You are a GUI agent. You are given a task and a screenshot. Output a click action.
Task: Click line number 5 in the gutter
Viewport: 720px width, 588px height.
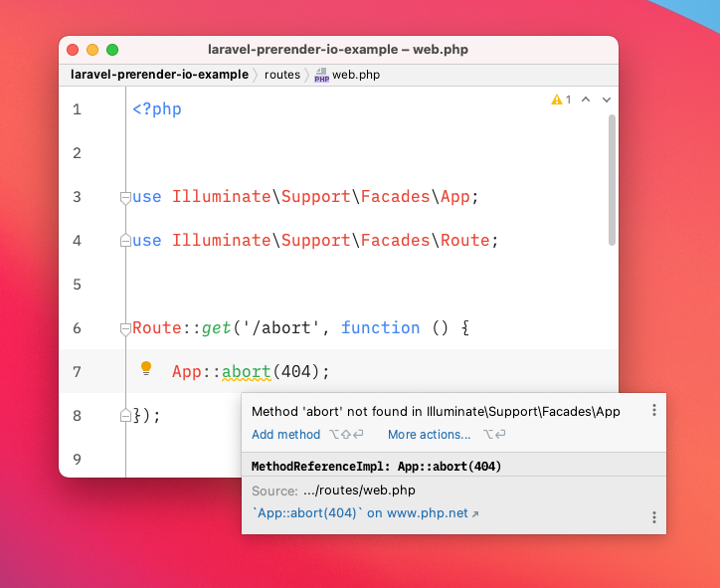tap(77, 285)
